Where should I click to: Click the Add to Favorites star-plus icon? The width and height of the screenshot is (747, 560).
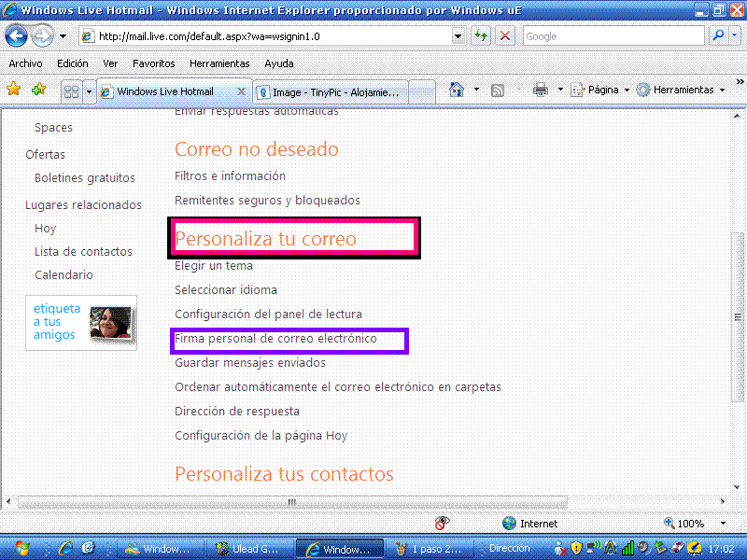pyautogui.click(x=38, y=89)
